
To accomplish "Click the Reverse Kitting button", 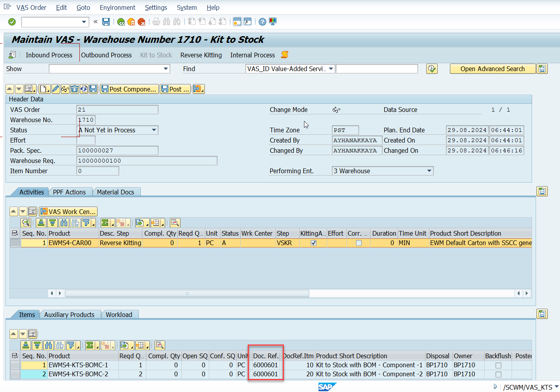I will click(x=201, y=55).
